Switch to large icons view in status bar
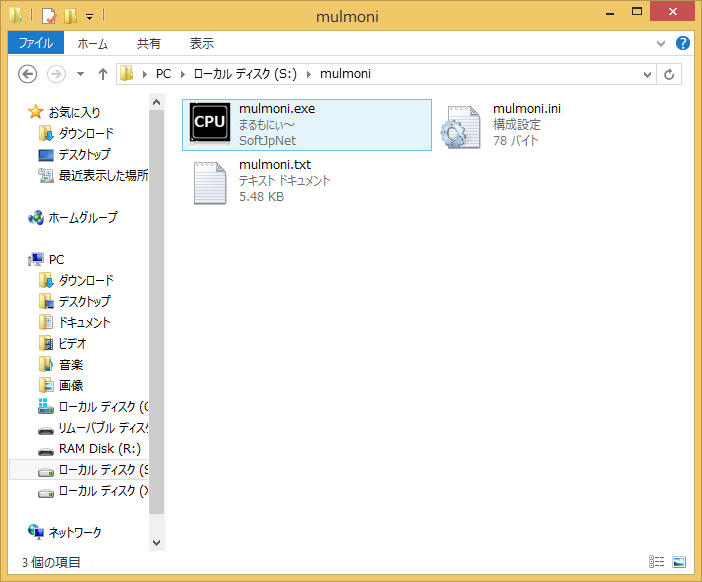Viewport: 702px width, 582px height. [679, 562]
